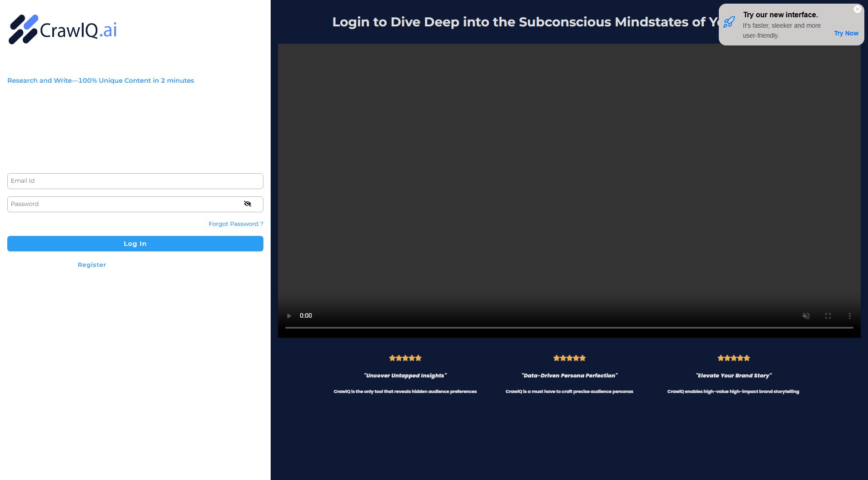This screenshot has width=868, height=480.
Task: Unmute the demo video
Action: tap(806, 315)
